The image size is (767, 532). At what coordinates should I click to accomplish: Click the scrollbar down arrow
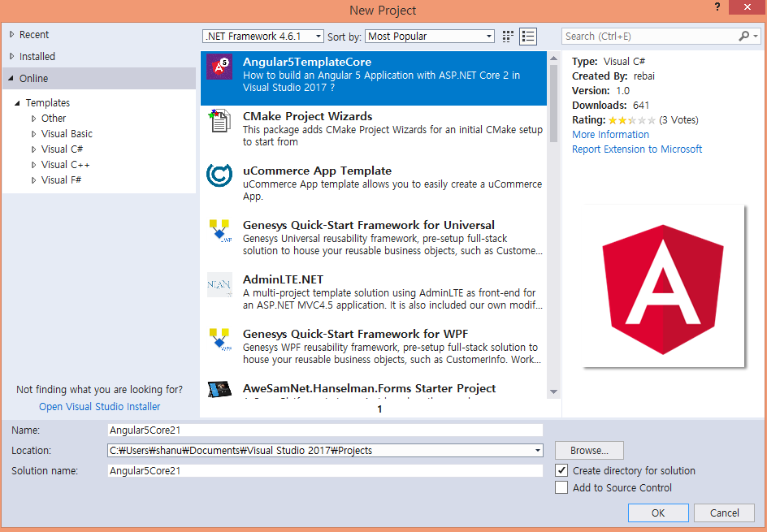click(554, 391)
